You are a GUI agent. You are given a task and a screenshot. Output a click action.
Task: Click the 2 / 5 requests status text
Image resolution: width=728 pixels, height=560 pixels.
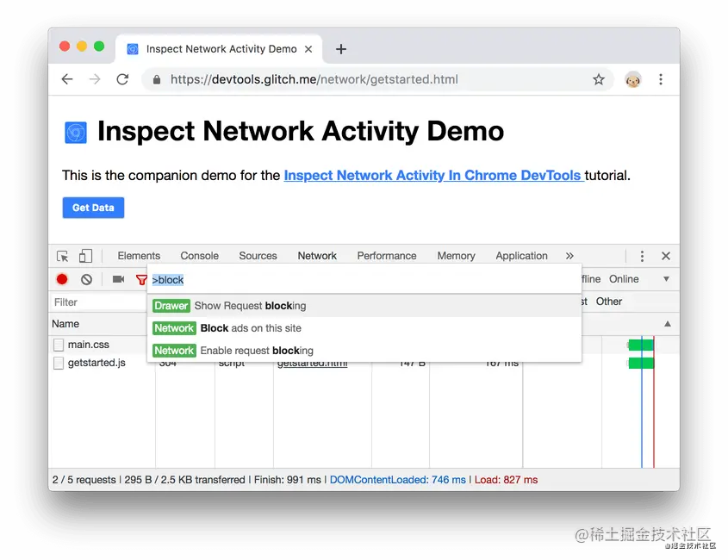click(x=84, y=480)
